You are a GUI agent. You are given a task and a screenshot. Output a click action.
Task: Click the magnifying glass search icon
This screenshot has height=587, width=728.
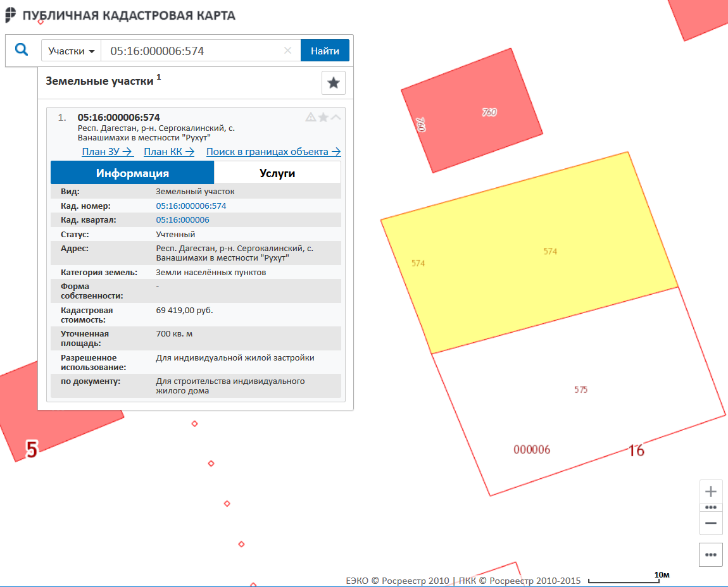22,50
